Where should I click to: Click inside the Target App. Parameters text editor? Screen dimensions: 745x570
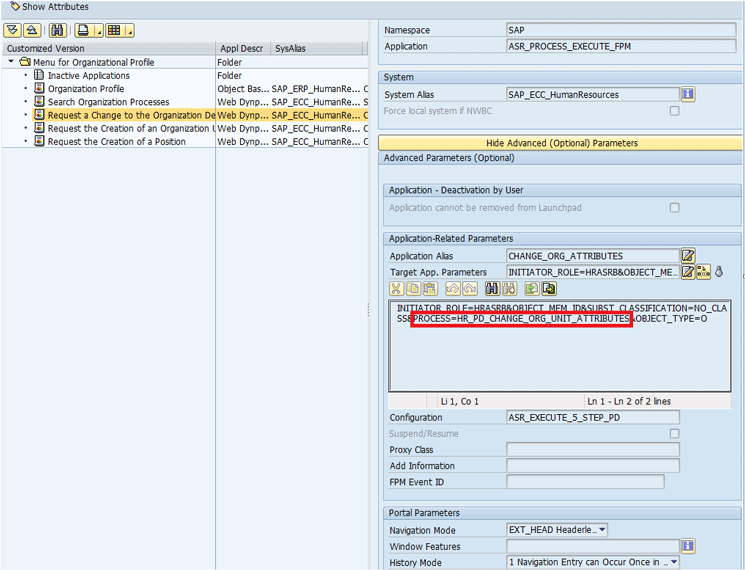(560, 346)
